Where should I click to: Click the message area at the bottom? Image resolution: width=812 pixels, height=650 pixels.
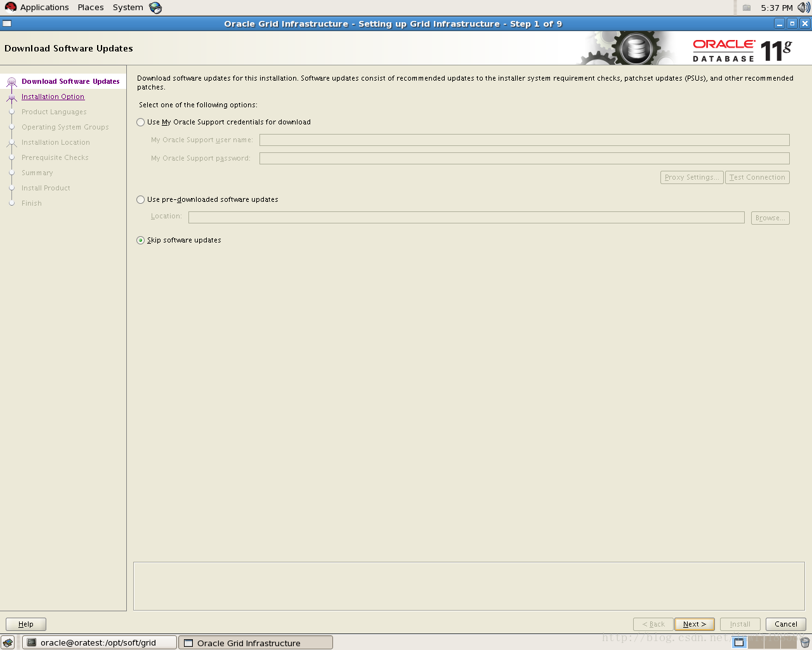[x=469, y=586]
